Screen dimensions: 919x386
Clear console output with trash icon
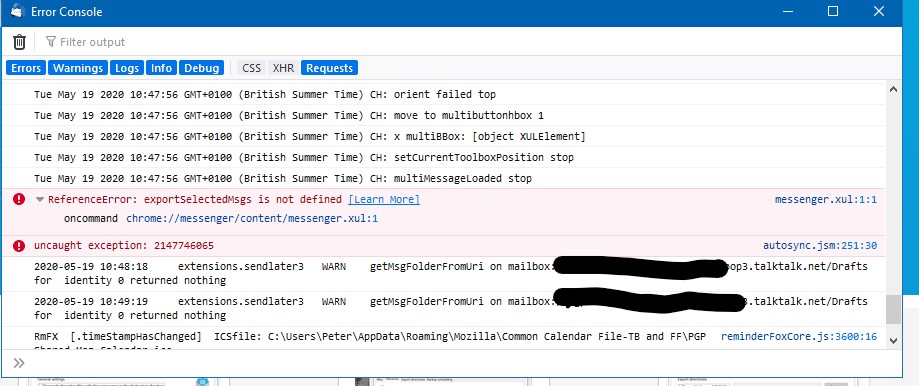(x=19, y=42)
